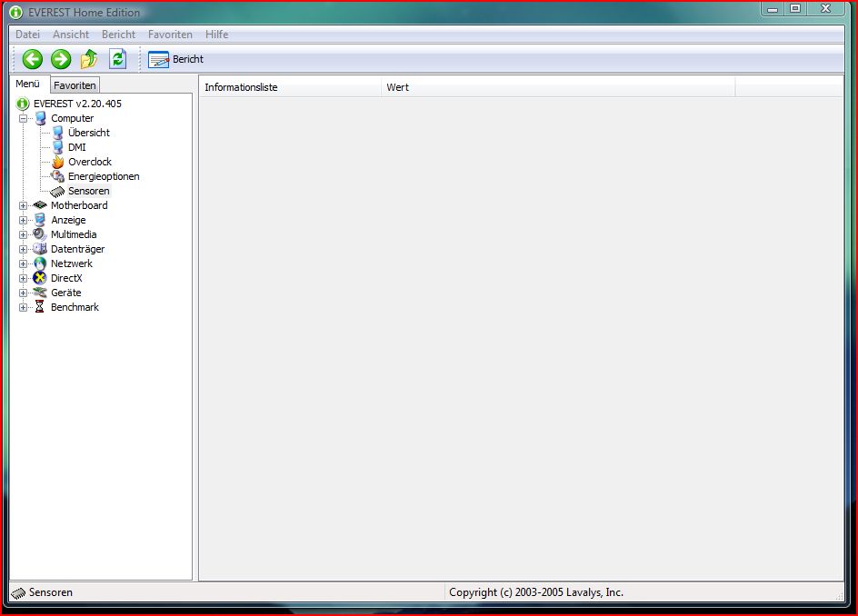The width and height of the screenshot is (858, 616).
Task: Expand the Multimedia tree node
Action: 23,234
